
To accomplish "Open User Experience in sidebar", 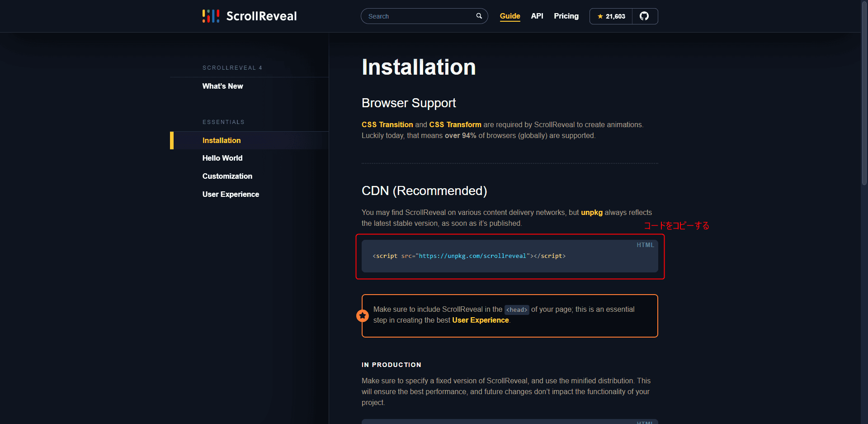I will click(x=231, y=194).
